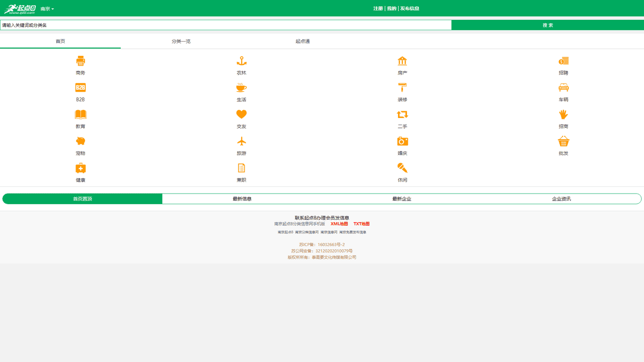Switch to the 首页 tab
This screenshot has height=362, width=644.
(60, 41)
